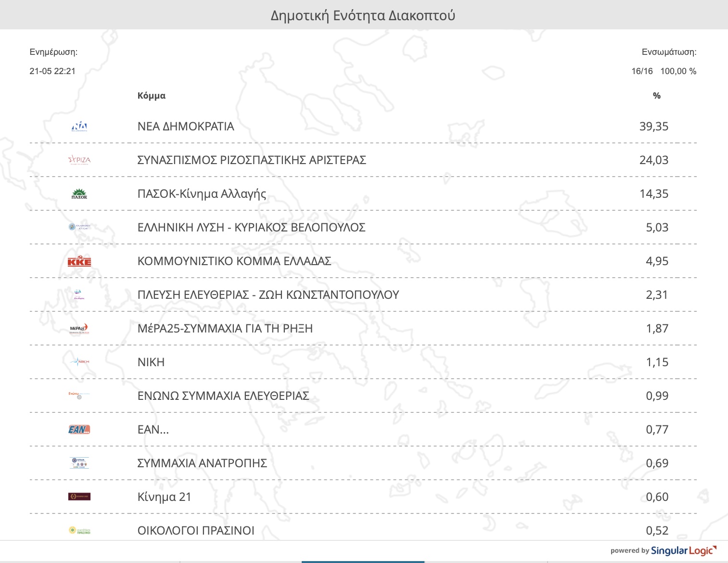Click the 0,52 percentage value
The image size is (728, 563).
(x=657, y=531)
